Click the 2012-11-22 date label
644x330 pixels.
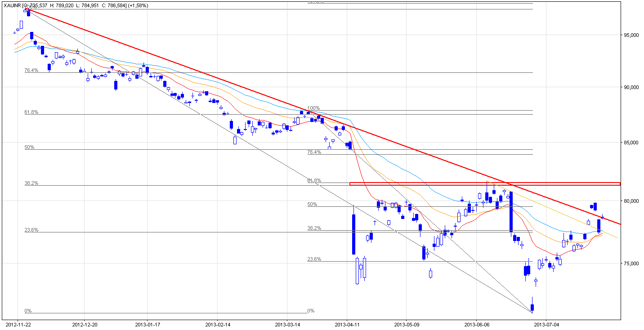click(18, 324)
